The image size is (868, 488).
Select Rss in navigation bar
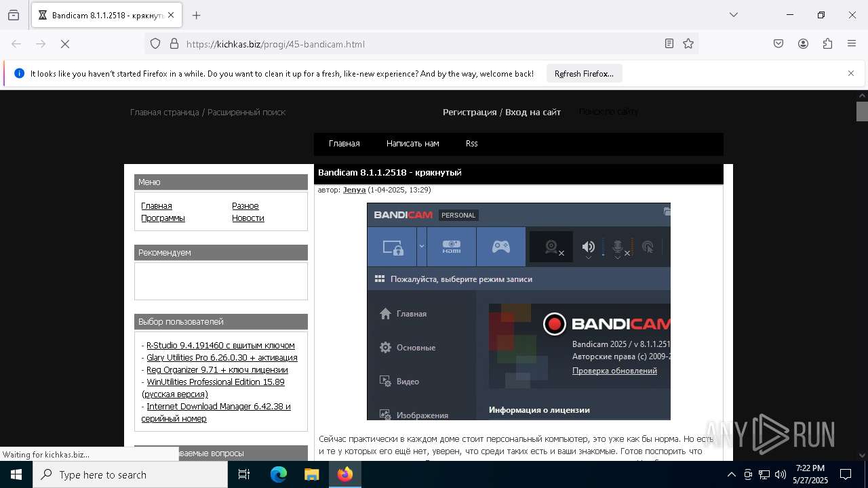coord(472,144)
